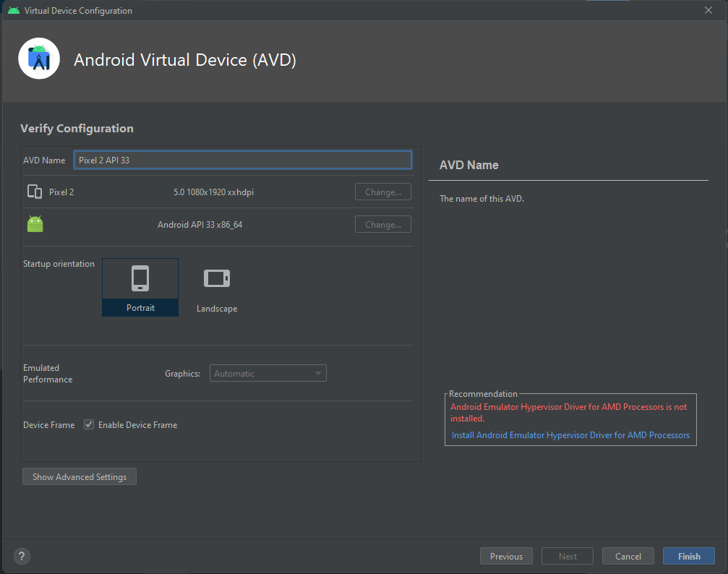Click the 'Graphics:' label
The image size is (728, 574).
[182, 374]
